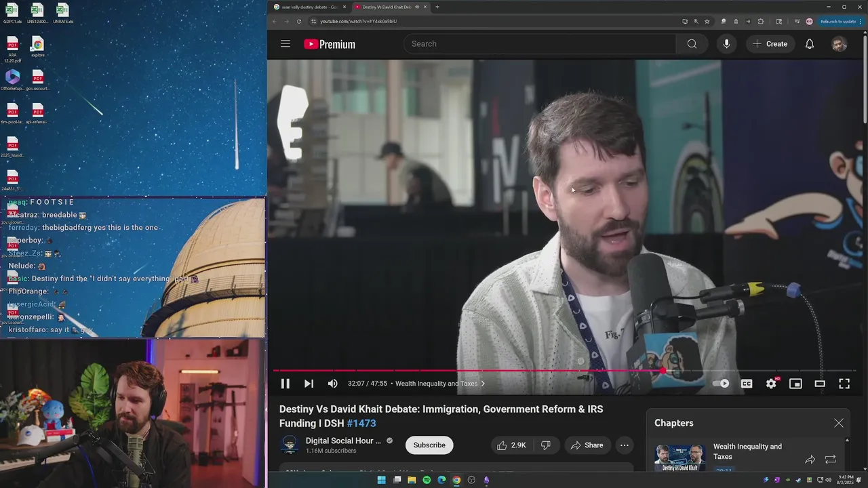The width and height of the screenshot is (868, 488).
Task: Open the more actions ellipsis menu
Action: [625, 445]
